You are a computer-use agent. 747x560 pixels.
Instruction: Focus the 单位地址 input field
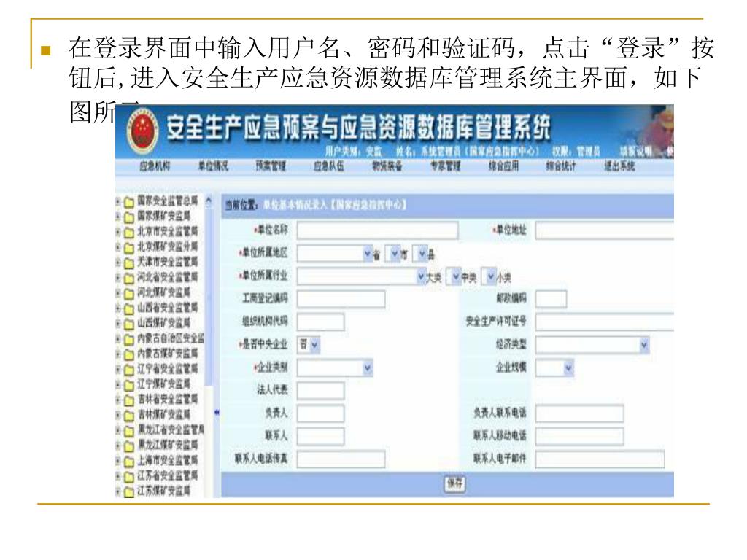point(605,230)
